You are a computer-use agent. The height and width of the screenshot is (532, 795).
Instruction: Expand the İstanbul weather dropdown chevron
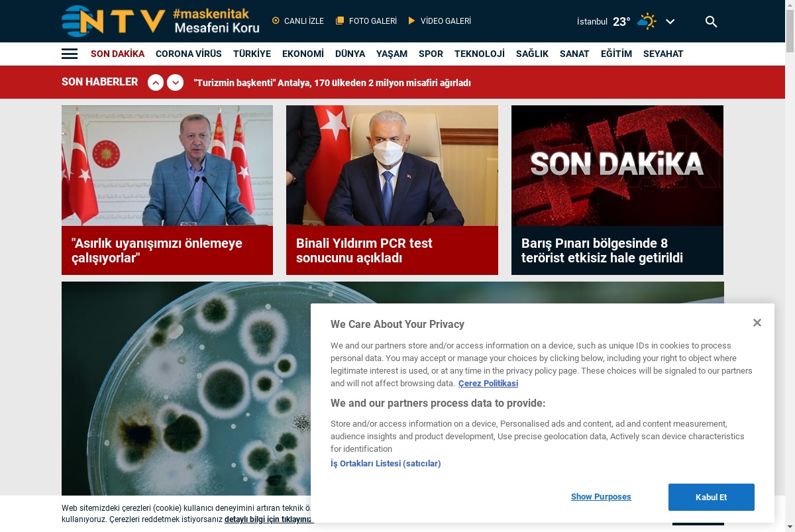click(x=670, y=21)
